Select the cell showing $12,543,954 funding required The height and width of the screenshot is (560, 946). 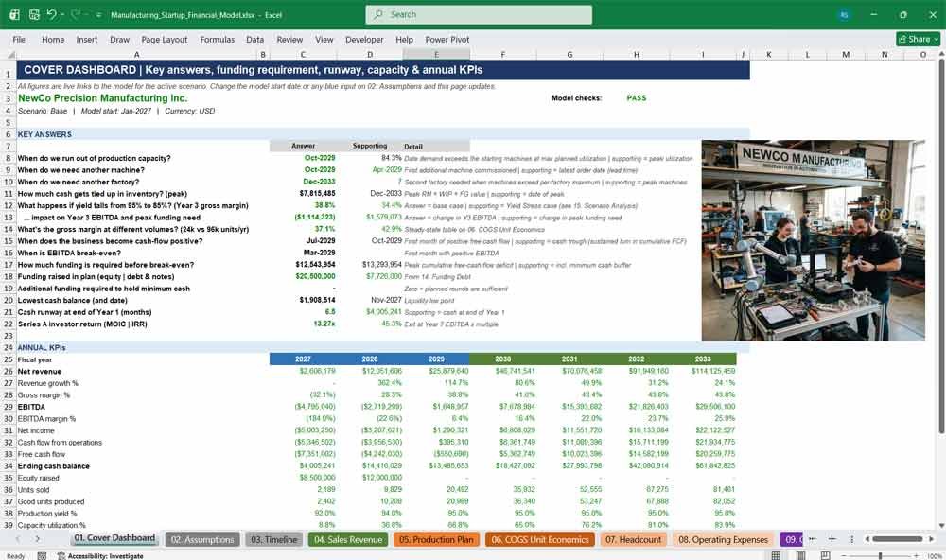click(303, 264)
